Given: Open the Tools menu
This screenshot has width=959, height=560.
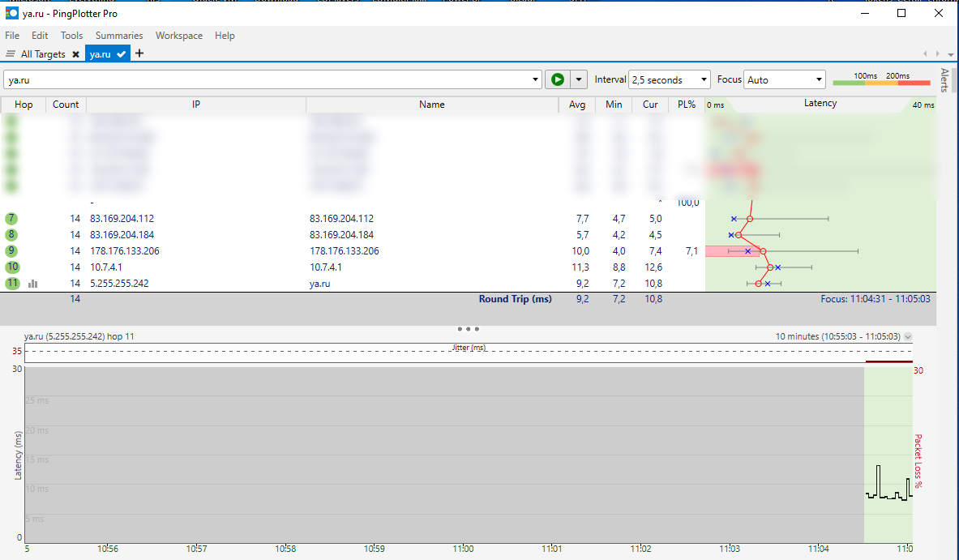Looking at the screenshot, I should point(71,36).
